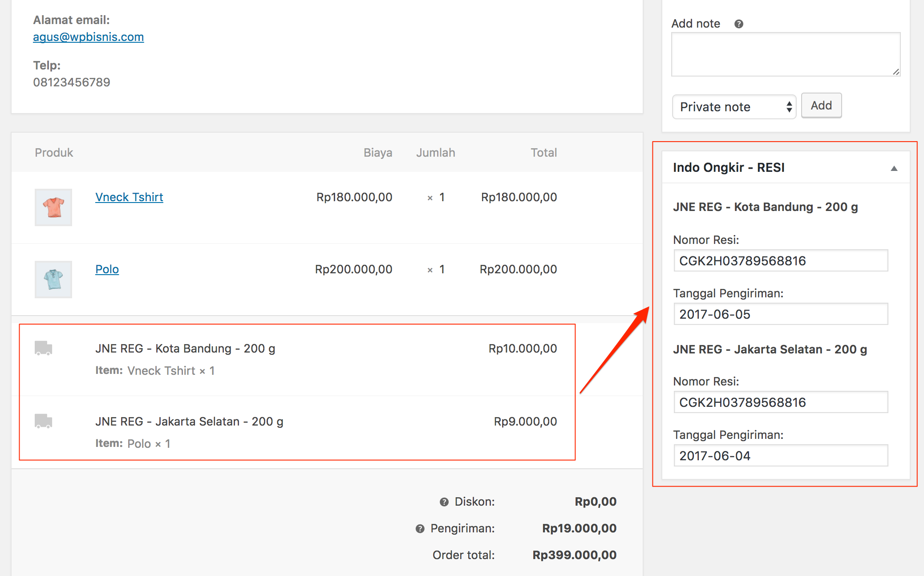Click Diskon amount Rp0,00
The image size is (924, 576).
(x=596, y=502)
